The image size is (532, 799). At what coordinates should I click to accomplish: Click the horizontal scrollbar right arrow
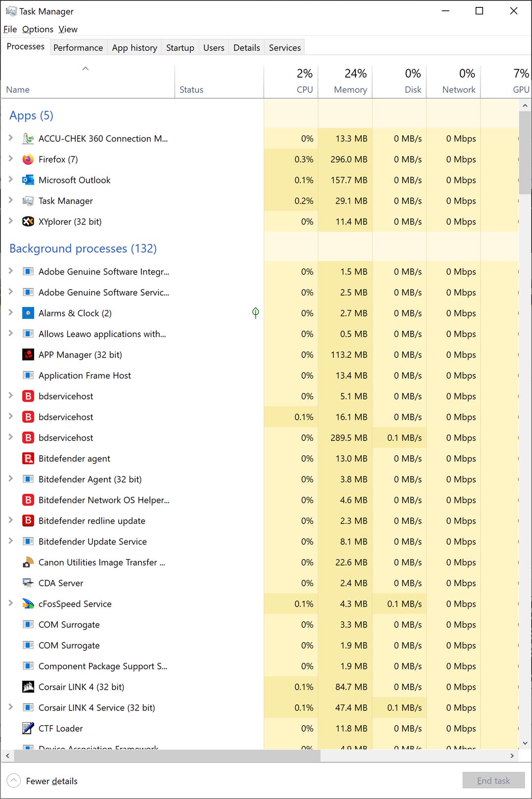coord(512,756)
